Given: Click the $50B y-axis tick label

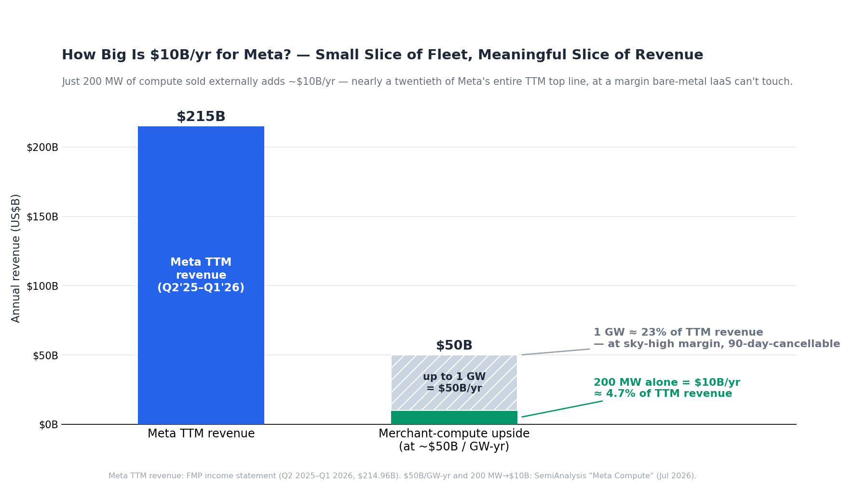Looking at the screenshot, I should [45, 356].
